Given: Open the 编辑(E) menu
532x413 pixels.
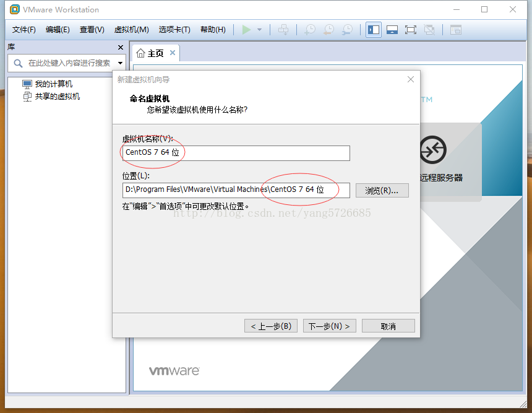Looking at the screenshot, I should (x=58, y=30).
